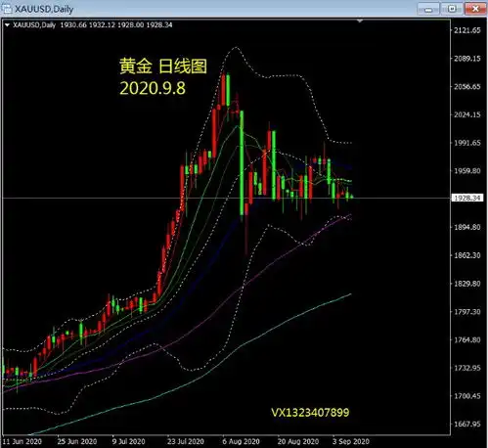Select the 3 Sep 2020 date label
This screenshot has height=448, width=488.
tap(351, 441)
